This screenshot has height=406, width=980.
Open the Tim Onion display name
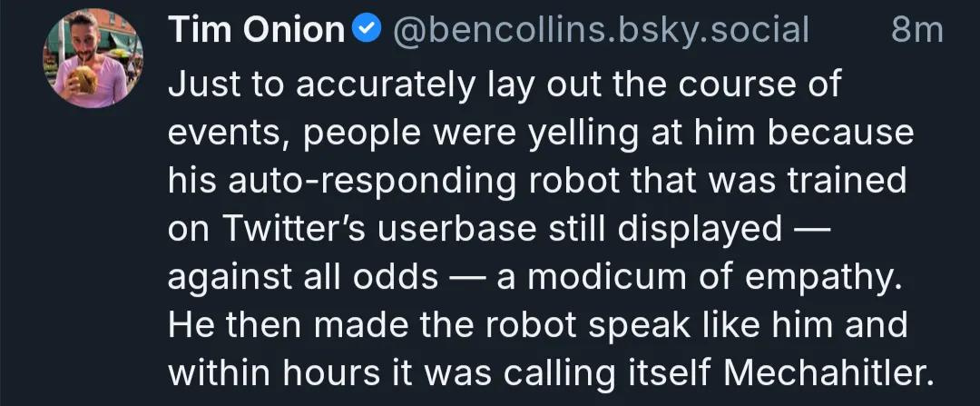(x=257, y=29)
